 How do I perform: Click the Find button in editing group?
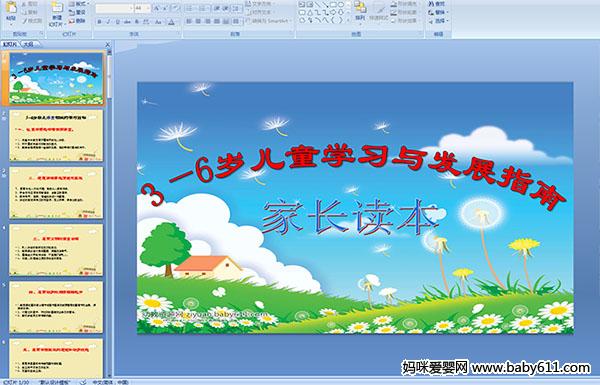[x=437, y=4]
